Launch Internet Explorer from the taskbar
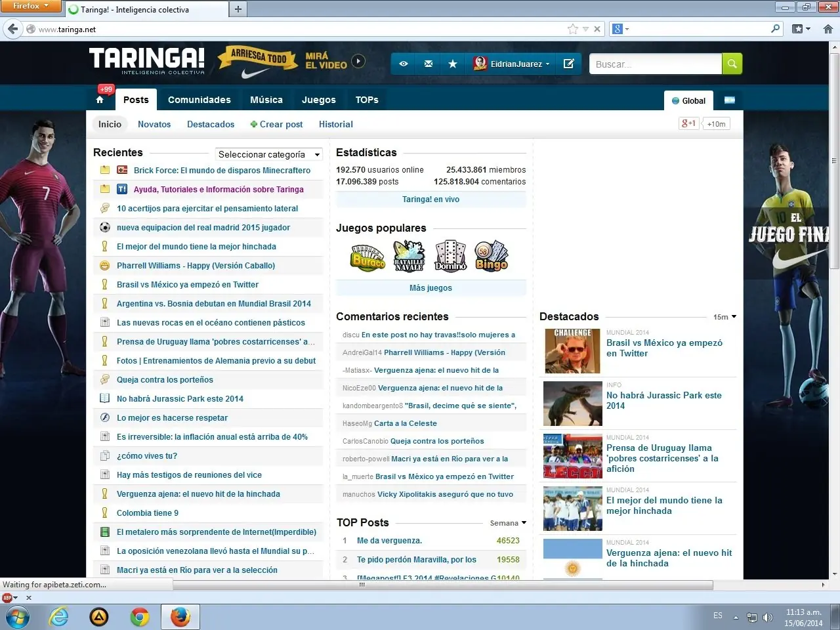 point(59,618)
